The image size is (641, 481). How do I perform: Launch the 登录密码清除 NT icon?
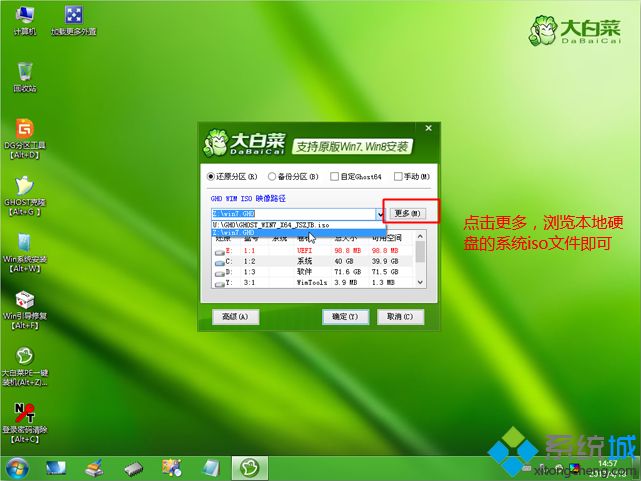[x=25, y=423]
